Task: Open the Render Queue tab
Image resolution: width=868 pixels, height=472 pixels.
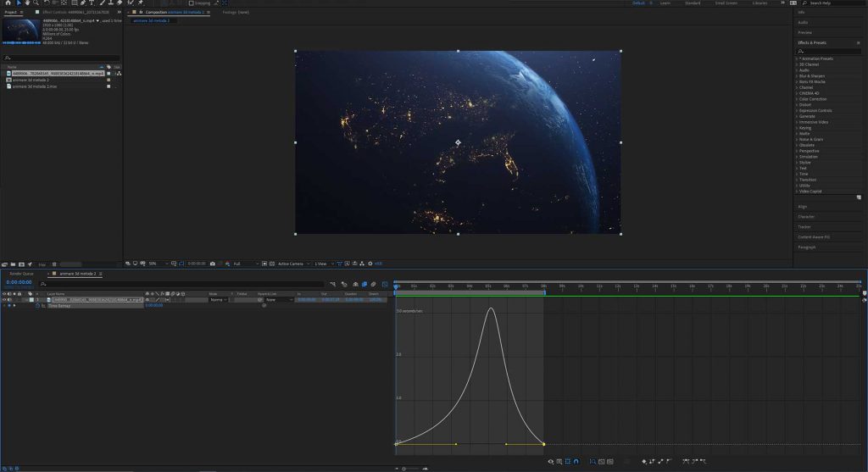Action: coord(21,274)
